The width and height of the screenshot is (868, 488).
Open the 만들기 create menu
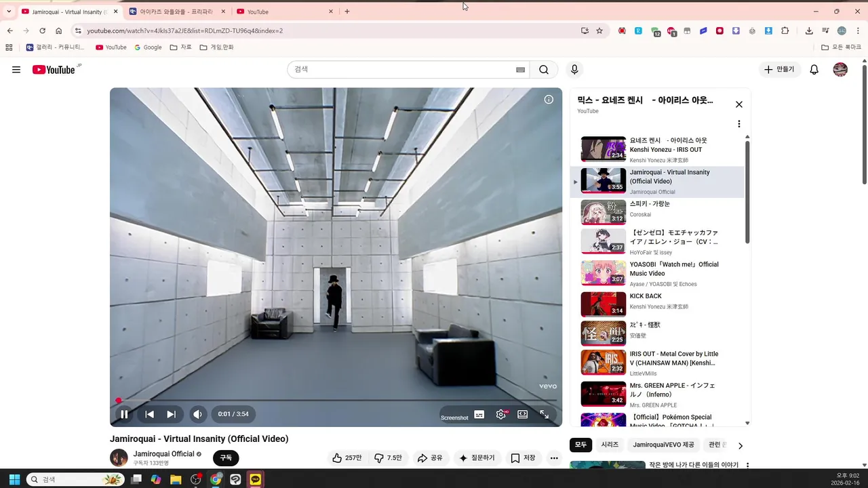tap(779, 70)
